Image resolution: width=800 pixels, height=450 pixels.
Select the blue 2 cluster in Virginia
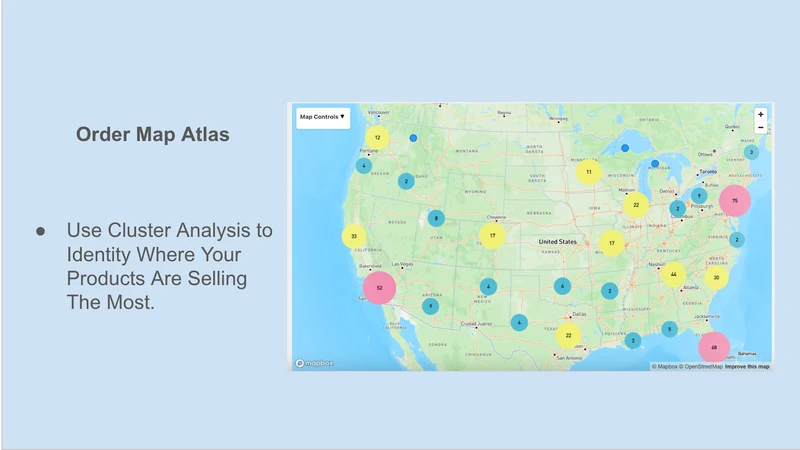pos(736,240)
